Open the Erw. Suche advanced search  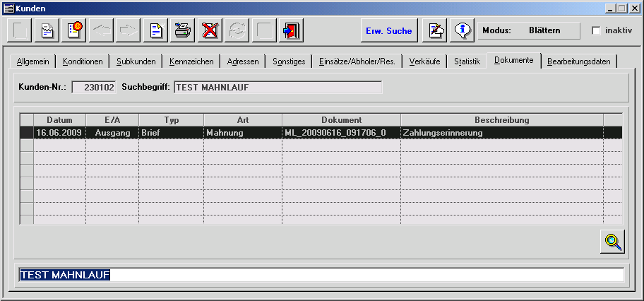click(388, 31)
